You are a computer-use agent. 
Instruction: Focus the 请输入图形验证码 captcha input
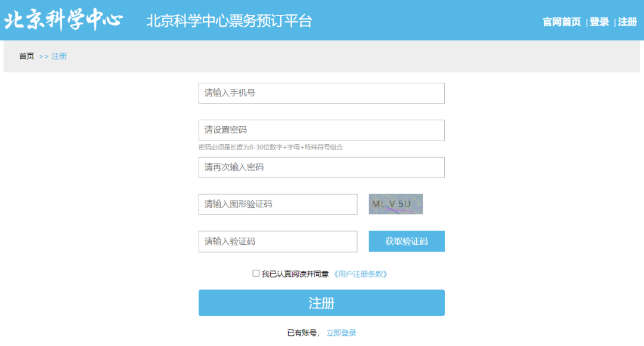tap(278, 204)
